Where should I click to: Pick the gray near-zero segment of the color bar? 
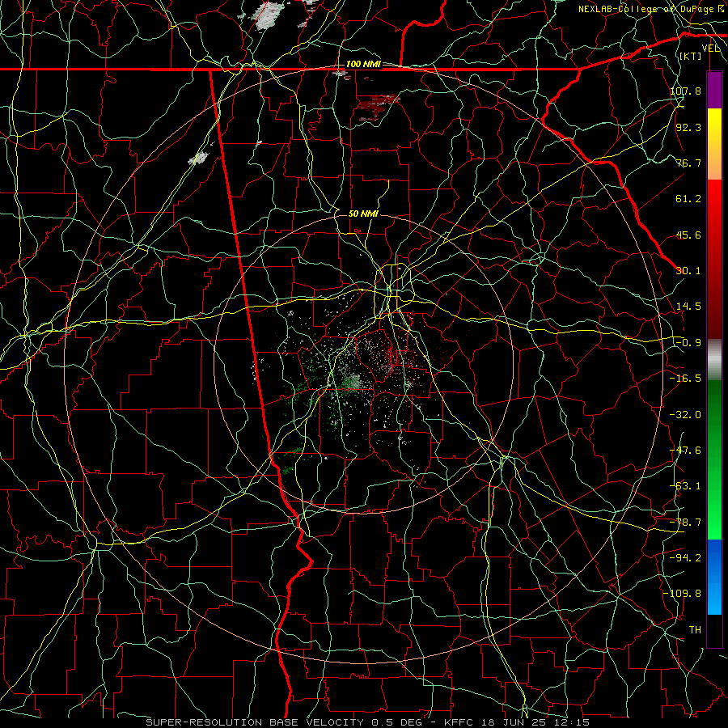click(x=714, y=360)
